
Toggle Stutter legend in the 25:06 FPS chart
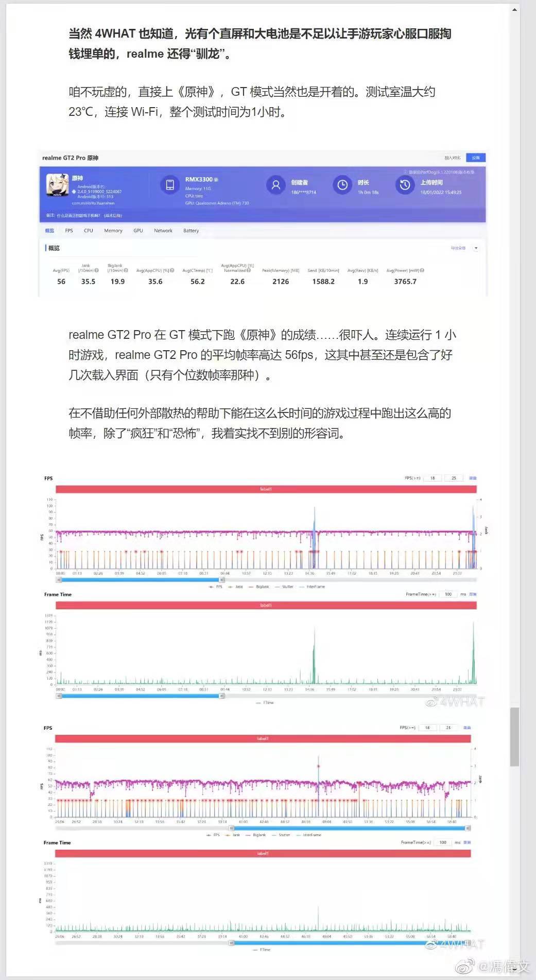(x=281, y=835)
